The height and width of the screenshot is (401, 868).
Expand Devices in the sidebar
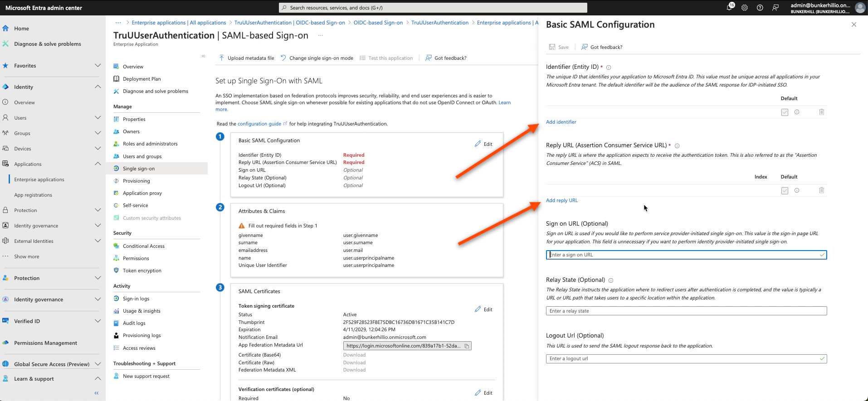point(98,149)
